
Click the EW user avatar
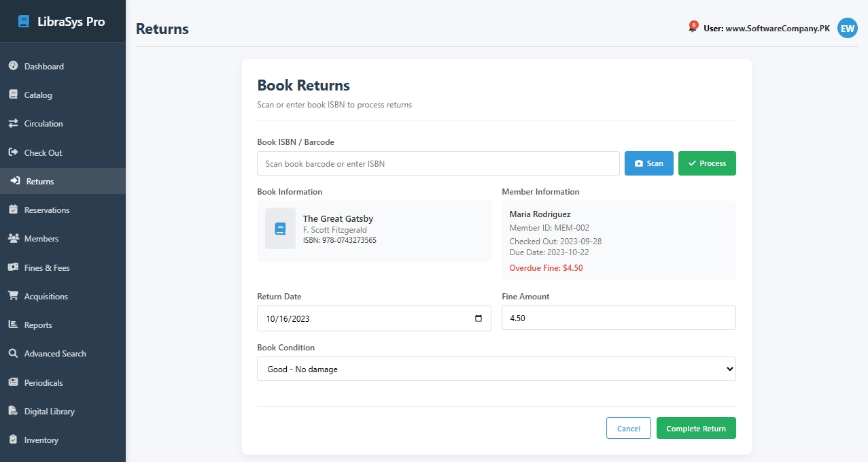click(x=847, y=28)
